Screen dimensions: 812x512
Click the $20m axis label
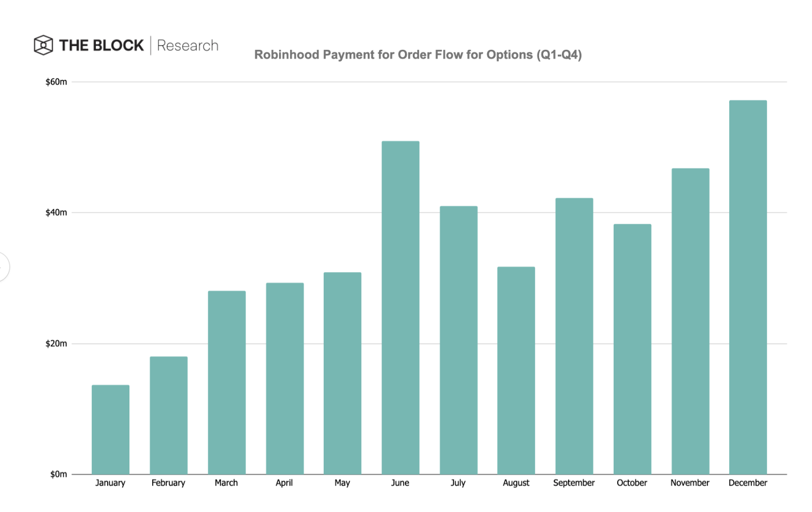pos(56,344)
